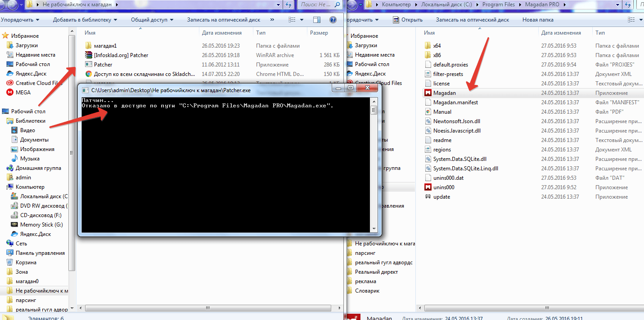Select реклама folder in right window pane
644x320 pixels.
coord(361,281)
